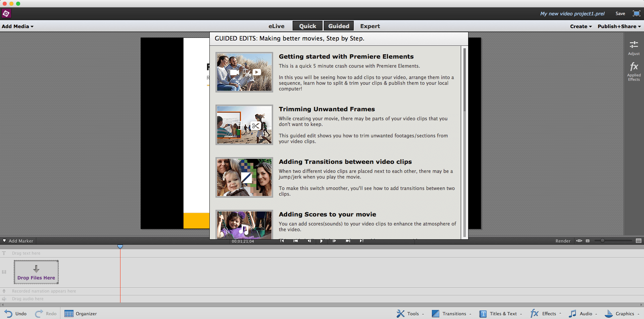Screen dimensions: 644x319
Task: Rewind the playback
Action: click(296, 241)
